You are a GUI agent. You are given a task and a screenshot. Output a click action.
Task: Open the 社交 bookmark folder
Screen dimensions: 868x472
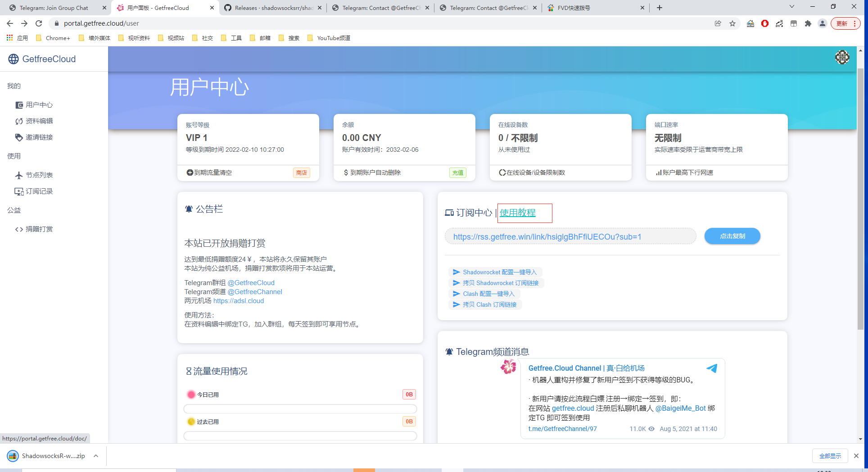point(203,38)
